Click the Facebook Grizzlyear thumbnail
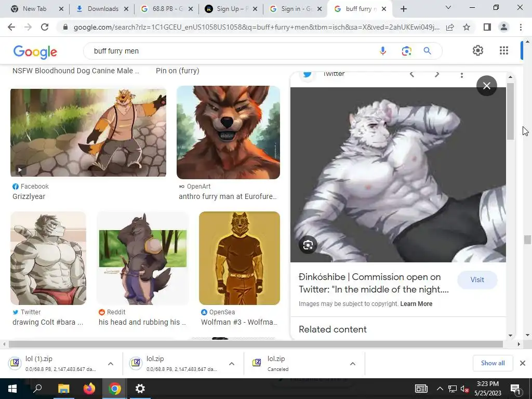 coord(88,132)
